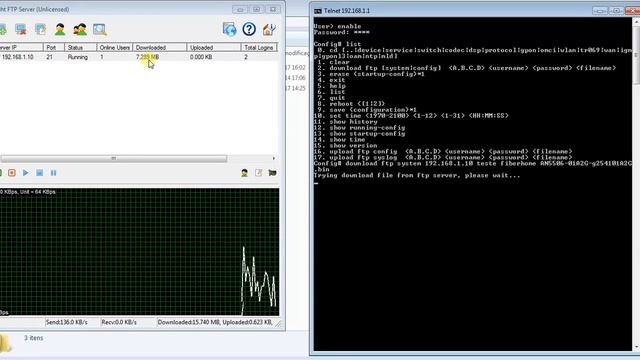
Task: Click the uploaded cell 0.000 KB
Action: (x=201, y=57)
